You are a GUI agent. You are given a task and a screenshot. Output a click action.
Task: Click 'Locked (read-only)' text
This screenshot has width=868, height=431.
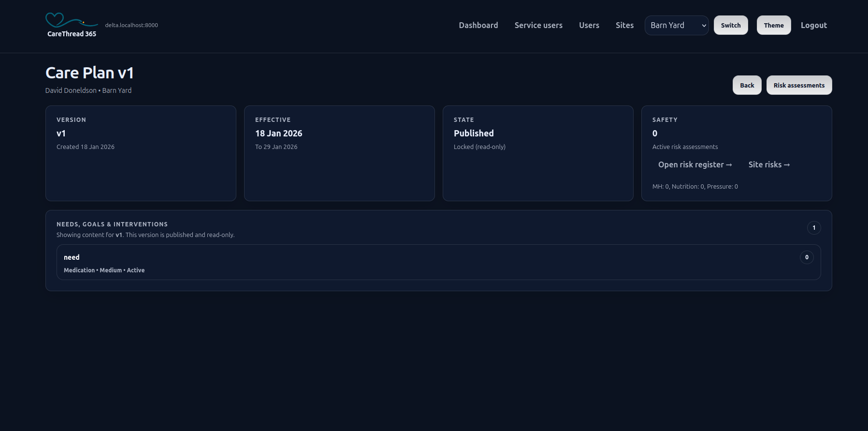479,147
